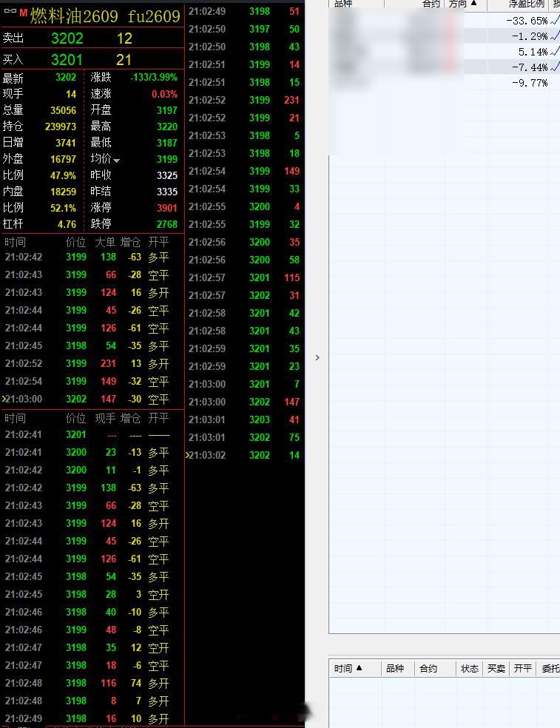Image resolution: width=560 pixels, height=728 pixels.
Task: Click the 最高 price 3220
Action: coord(166,127)
